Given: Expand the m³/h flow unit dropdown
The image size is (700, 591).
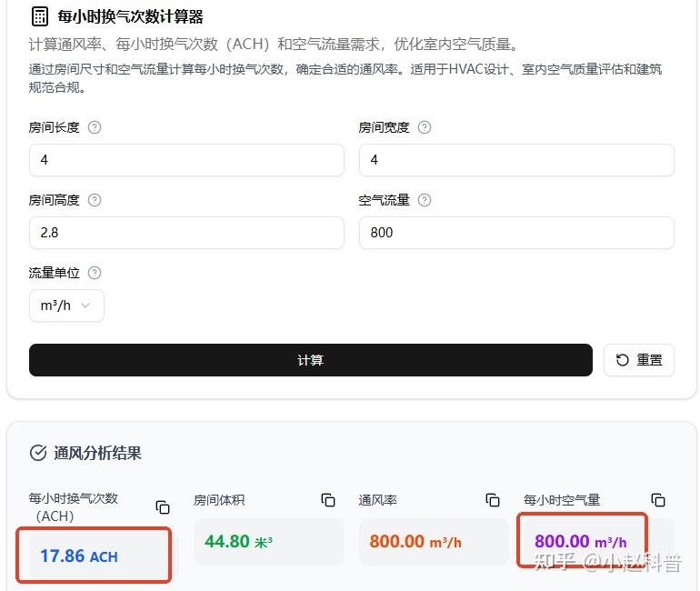Looking at the screenshot, I should 66,306.
